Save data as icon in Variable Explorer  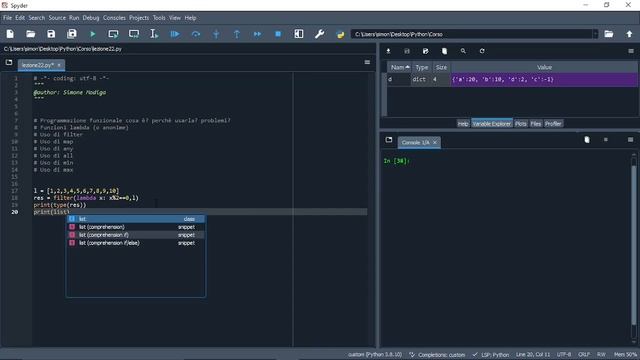point(426,51)
